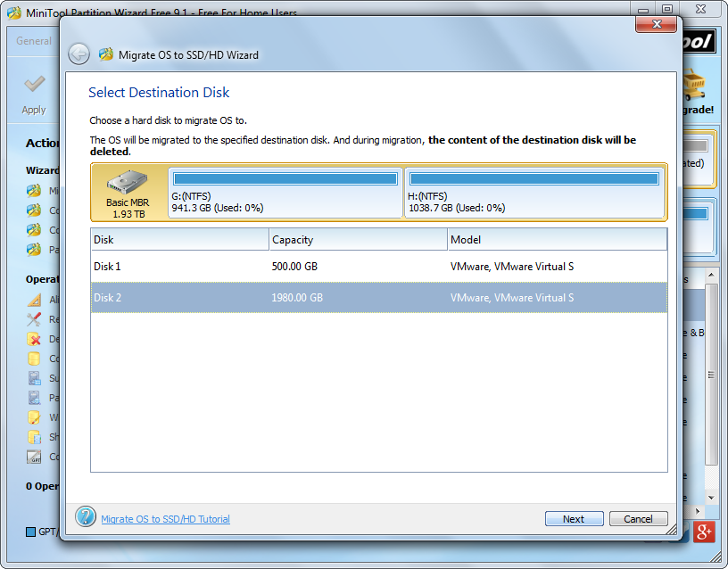Click Disk 1 model VMware Virtual S cell
The width and height of the screenshot is (728, 569).
(x=512, y=267)
